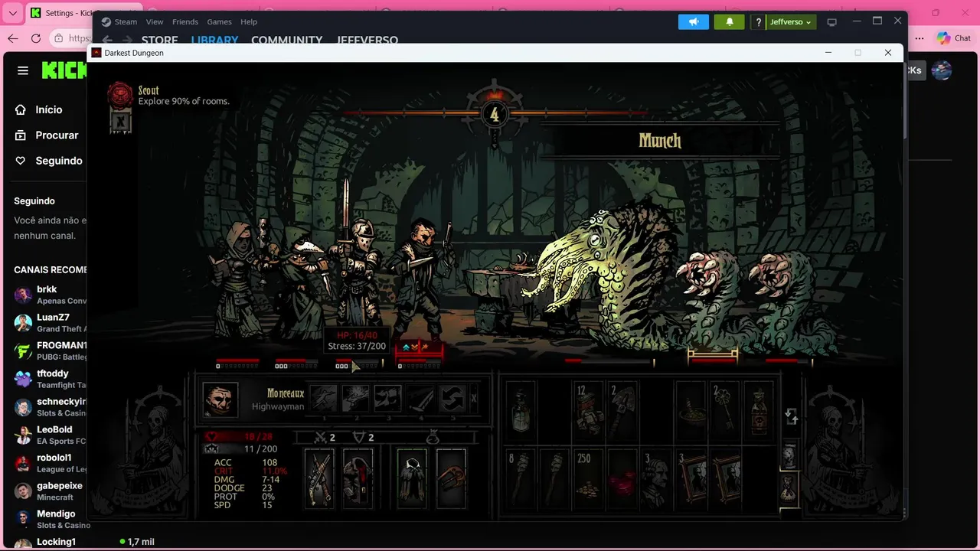Use the skull-labeled red bottle item
This screenshot has height=551, width=980.
(758, 409)
